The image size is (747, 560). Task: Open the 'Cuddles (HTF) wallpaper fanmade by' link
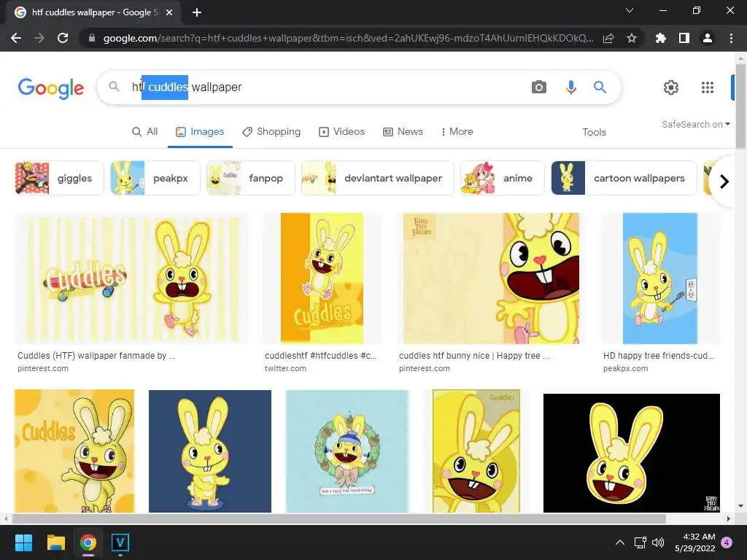(96, 356)
